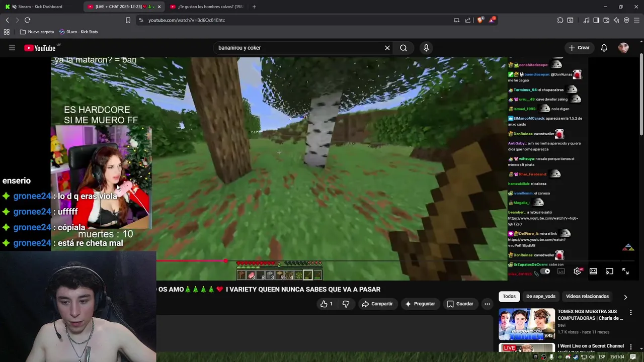
Task: Select the Todos filter chip
Action: point(509,296)
